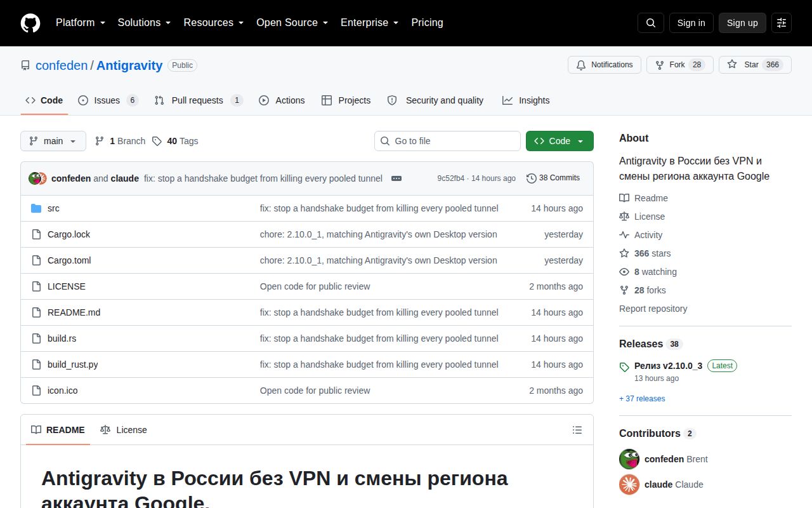Screen dimensions: 812x508
Task: Expand the Platform menu
Action: coord(80,23)
